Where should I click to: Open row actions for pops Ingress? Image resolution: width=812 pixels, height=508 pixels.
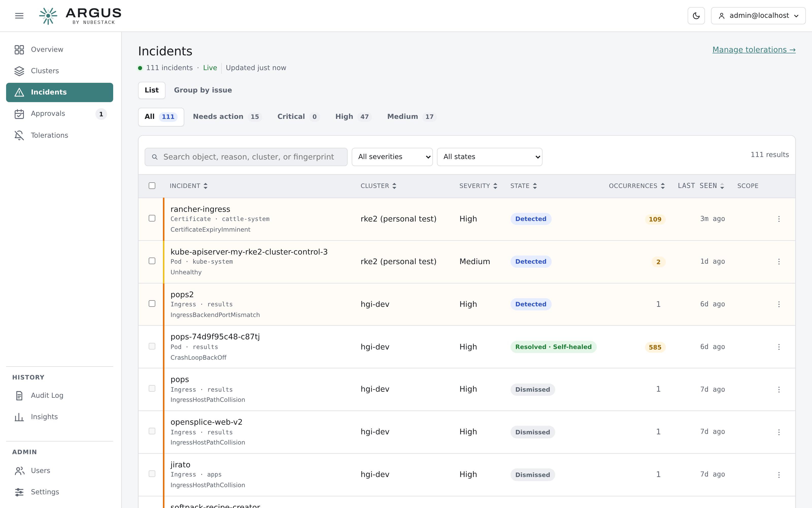[779, 390]
